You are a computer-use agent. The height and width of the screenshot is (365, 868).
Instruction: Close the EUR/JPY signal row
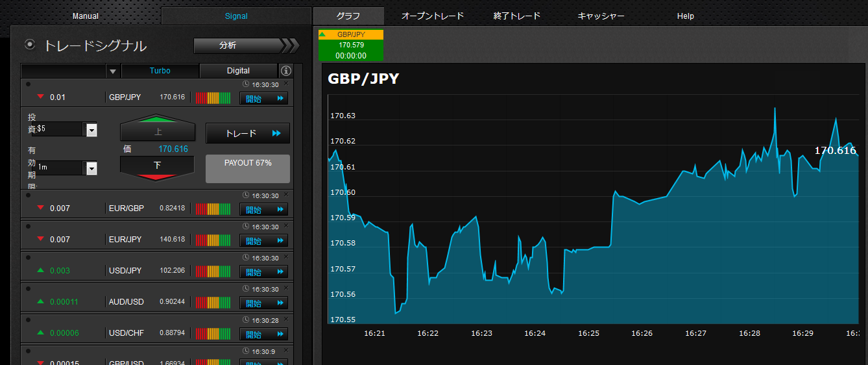coord(286,225)
